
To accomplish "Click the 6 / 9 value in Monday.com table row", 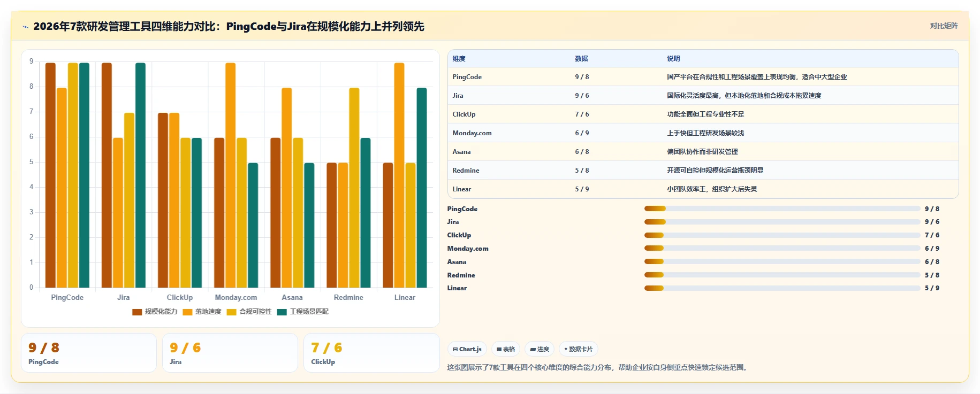I will click(582, 133).
